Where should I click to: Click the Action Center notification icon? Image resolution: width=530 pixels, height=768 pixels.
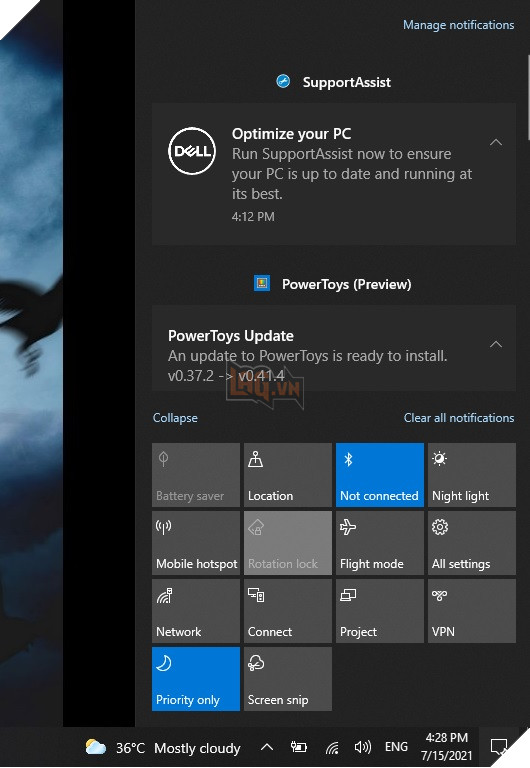[499, 746]
